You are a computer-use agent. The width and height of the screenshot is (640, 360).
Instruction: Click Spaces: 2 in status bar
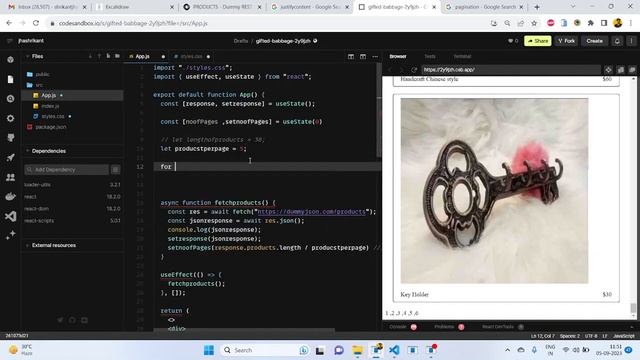pyautogui.click(x=570, y=336)
